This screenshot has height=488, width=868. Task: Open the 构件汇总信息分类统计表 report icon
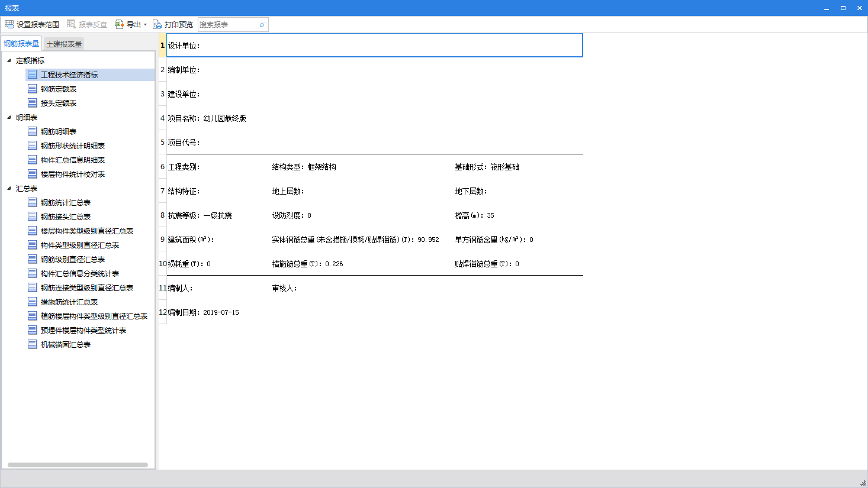(33, 273)
